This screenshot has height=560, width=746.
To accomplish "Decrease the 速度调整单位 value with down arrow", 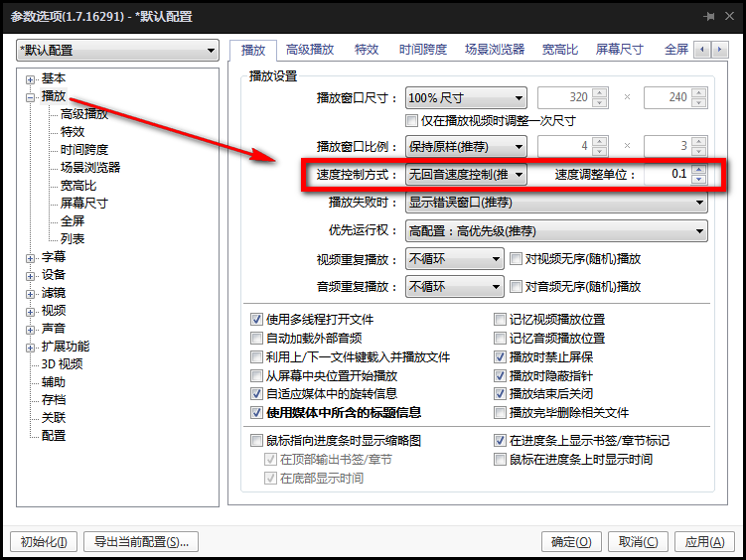I will (698, 179).
